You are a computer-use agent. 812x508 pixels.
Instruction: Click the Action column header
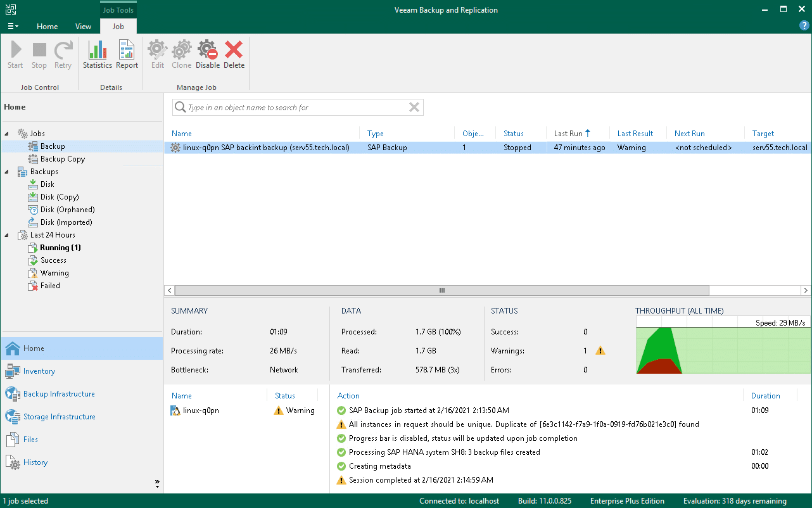point(348,396)
